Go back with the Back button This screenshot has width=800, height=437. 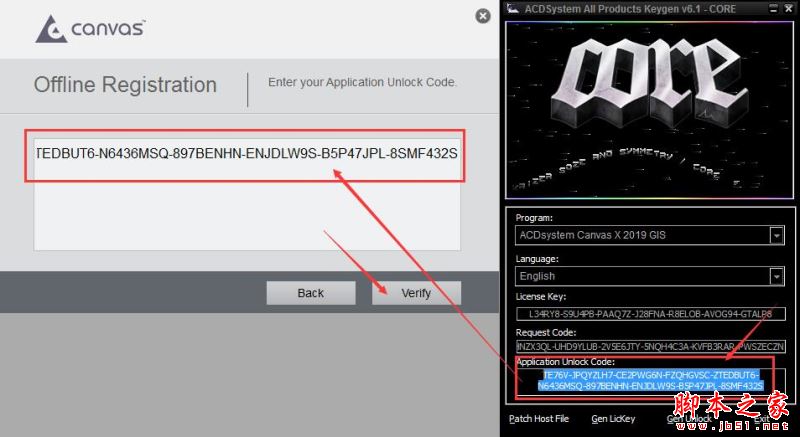coord(311,293)
